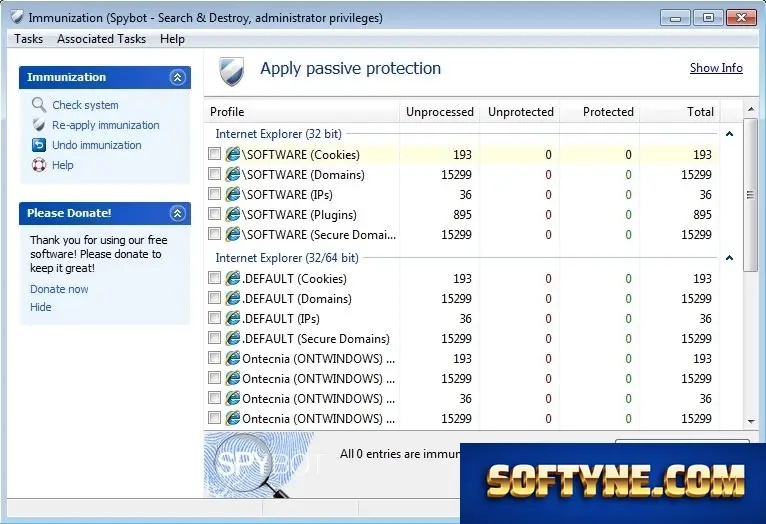Collapse the Internet Explorer (32 bit) group
The width and height of the screenshot is (766, 524).
pos(729,134)
